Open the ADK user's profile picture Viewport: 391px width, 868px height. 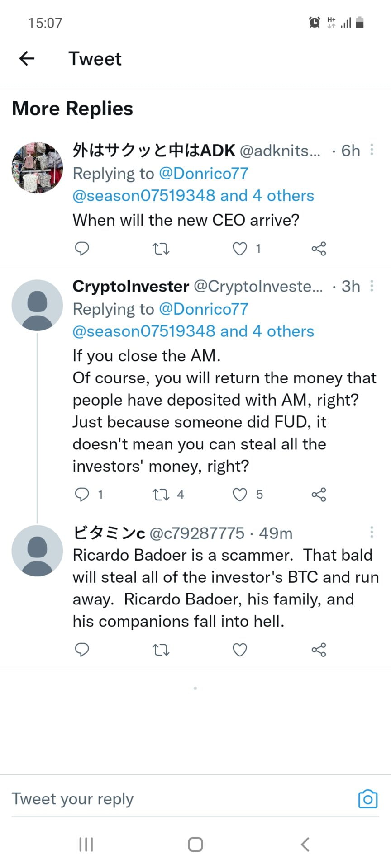coord(37,168)
